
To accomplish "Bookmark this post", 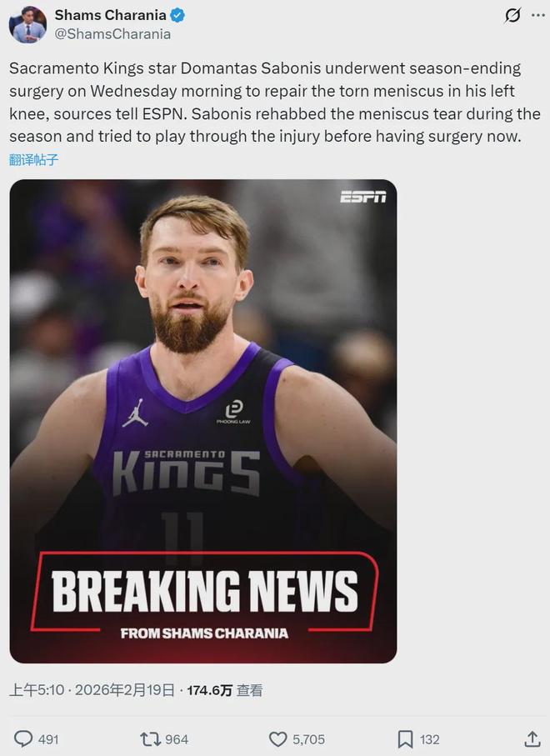I will coord(405,738).
